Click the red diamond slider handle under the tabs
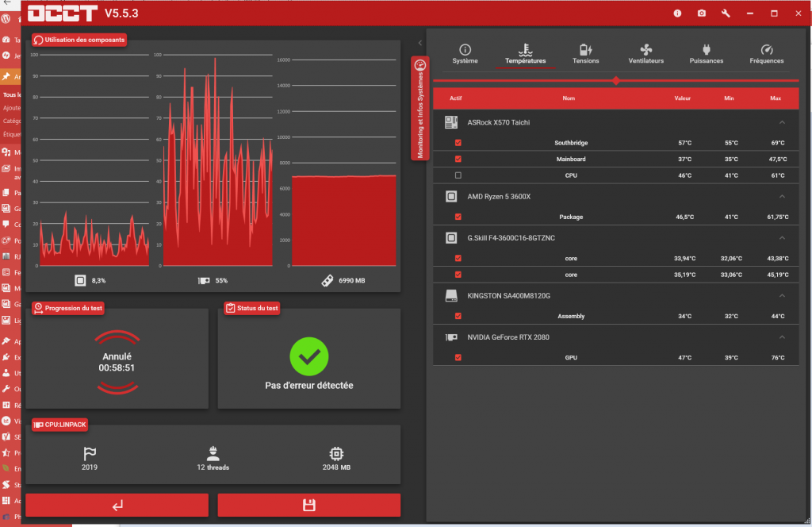The image size is (812, 527). tap(615, 80)
